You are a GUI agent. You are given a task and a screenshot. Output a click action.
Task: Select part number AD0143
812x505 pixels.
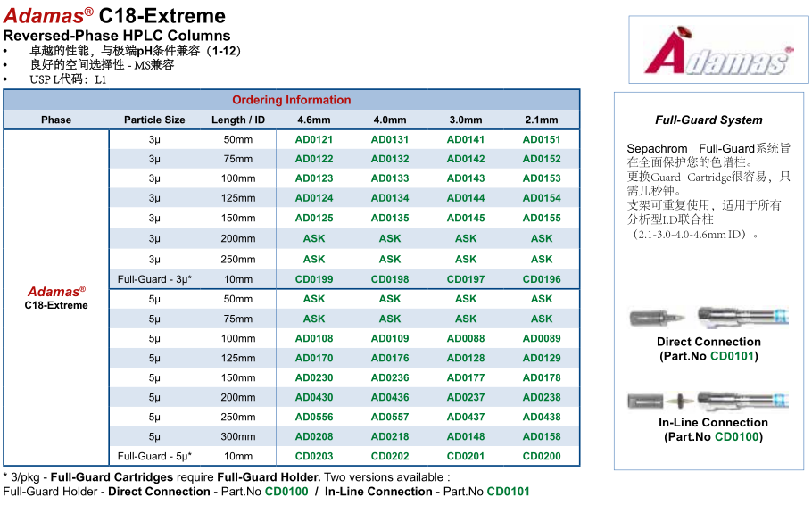[x=466, y=178]
